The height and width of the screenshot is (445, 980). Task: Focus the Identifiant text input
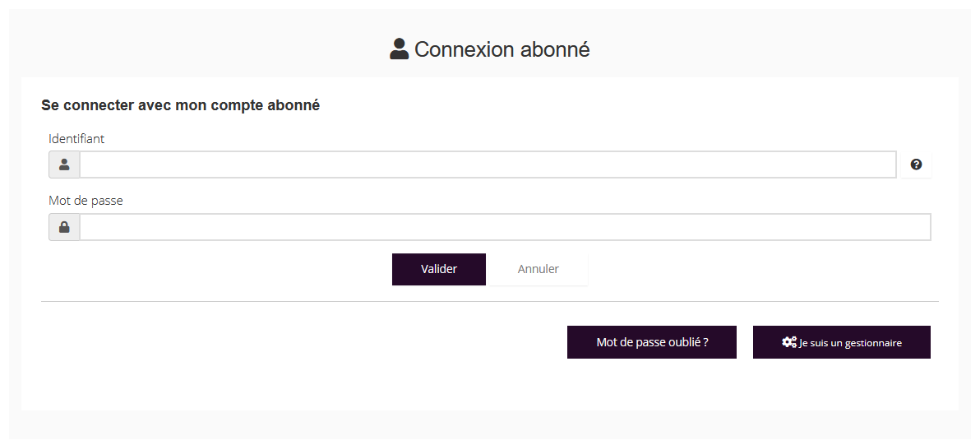[x=487, y=165]
